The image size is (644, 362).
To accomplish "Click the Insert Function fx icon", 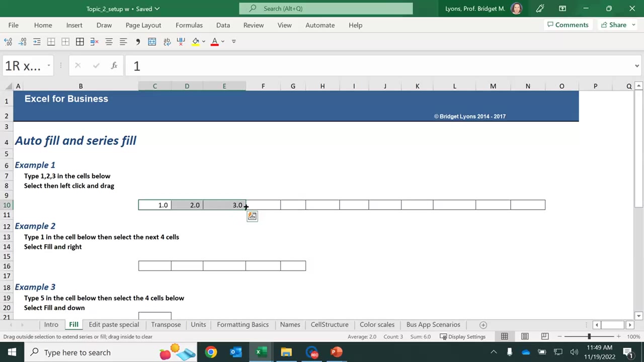I will [x=114, y=66].
